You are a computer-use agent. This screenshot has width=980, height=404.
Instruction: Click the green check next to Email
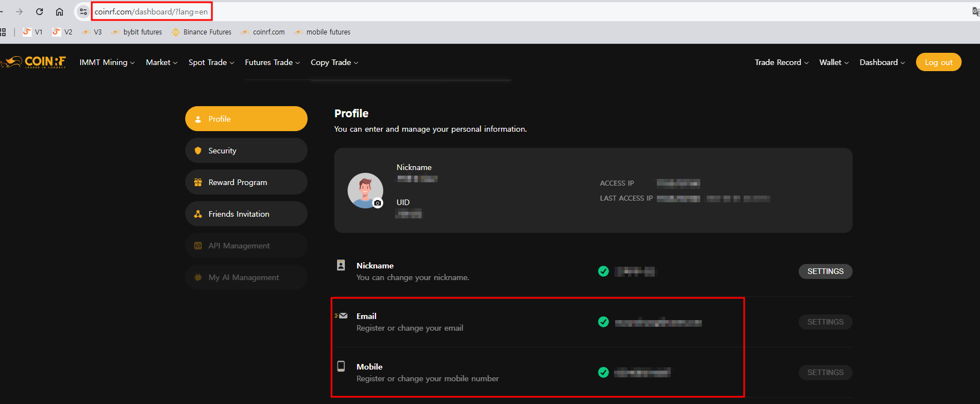point(603,322)
